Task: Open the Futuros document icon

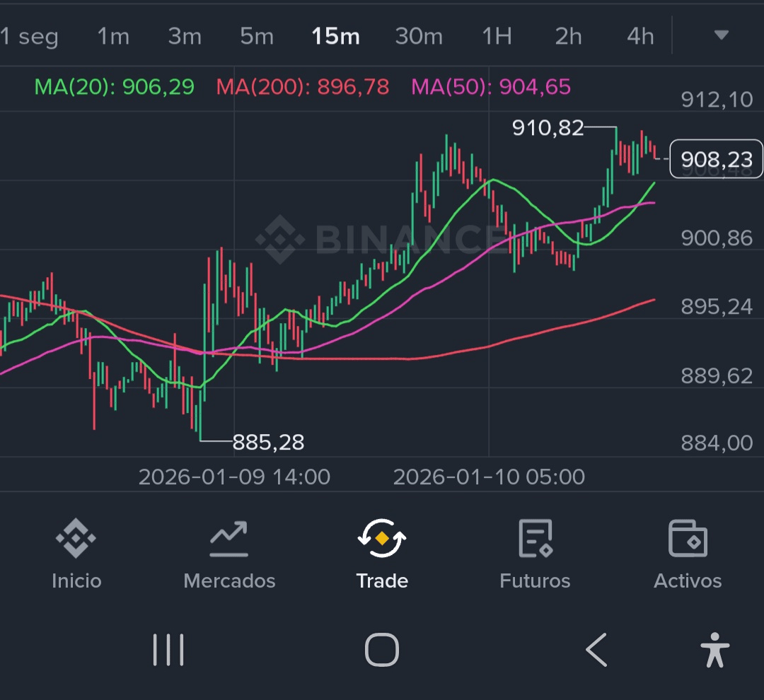Action: pos(535,539)
